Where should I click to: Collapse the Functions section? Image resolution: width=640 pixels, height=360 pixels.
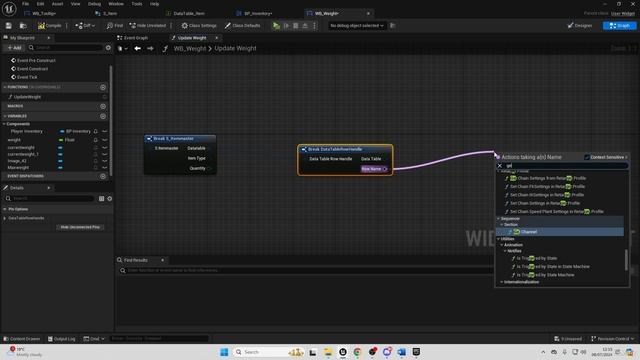click(4, 87)
